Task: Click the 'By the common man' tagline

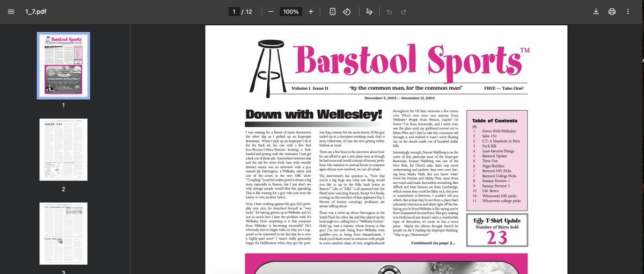Action: (406, 88)
